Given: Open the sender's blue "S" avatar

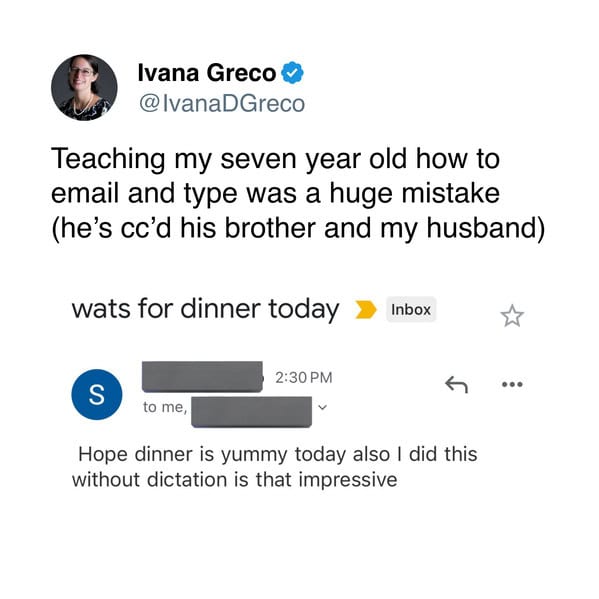Looking at the screenshot, I should tap(97, 394).
